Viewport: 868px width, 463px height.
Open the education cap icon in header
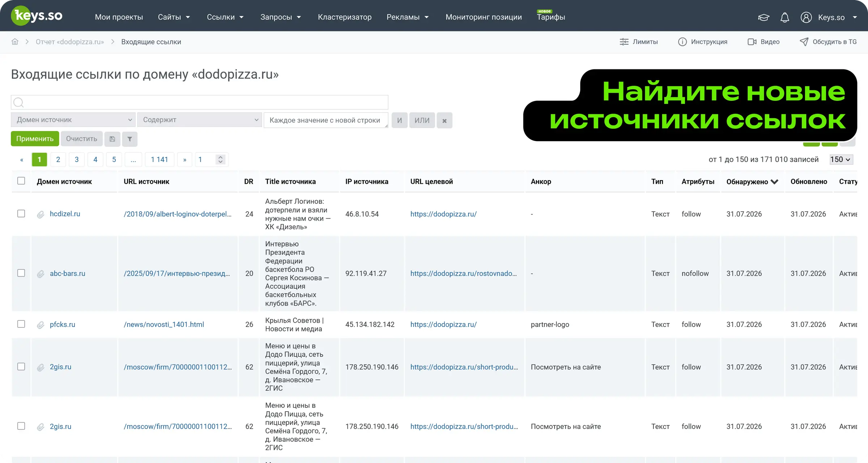(x=763, y=17)
